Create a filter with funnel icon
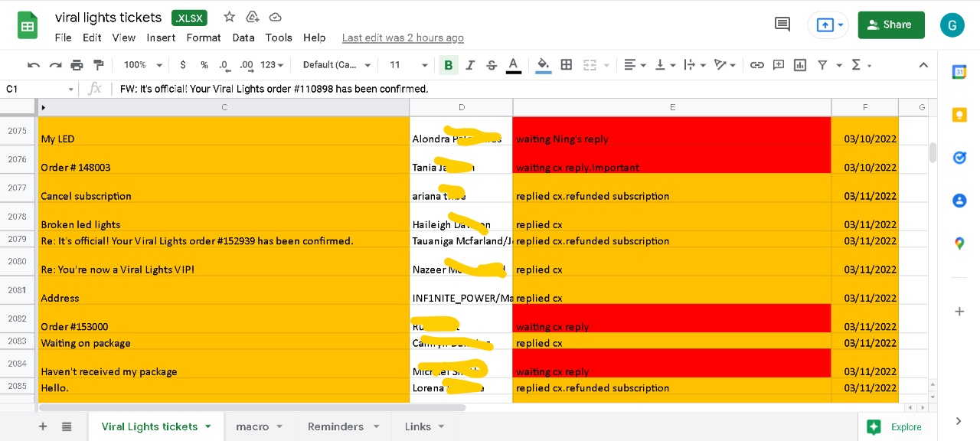The image size is (980, 441). [x=822, y=65]
